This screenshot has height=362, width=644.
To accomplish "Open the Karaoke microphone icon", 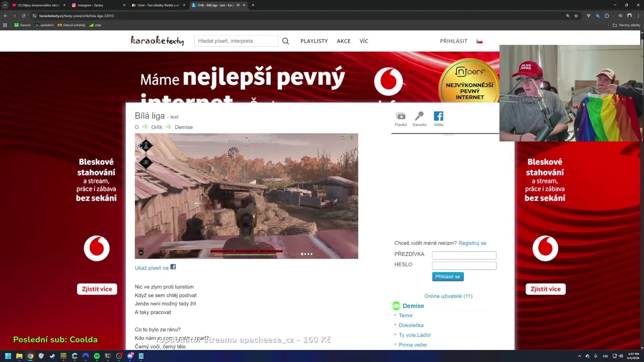I will click(419, 119).
